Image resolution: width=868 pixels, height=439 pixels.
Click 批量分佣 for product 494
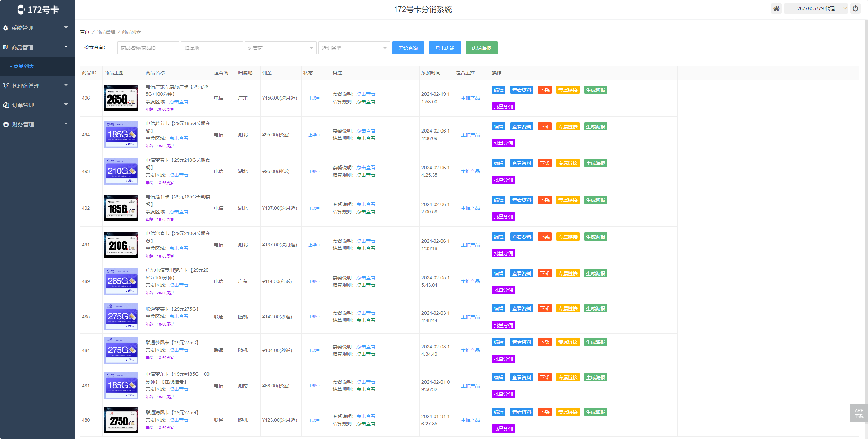click(503, 143)
